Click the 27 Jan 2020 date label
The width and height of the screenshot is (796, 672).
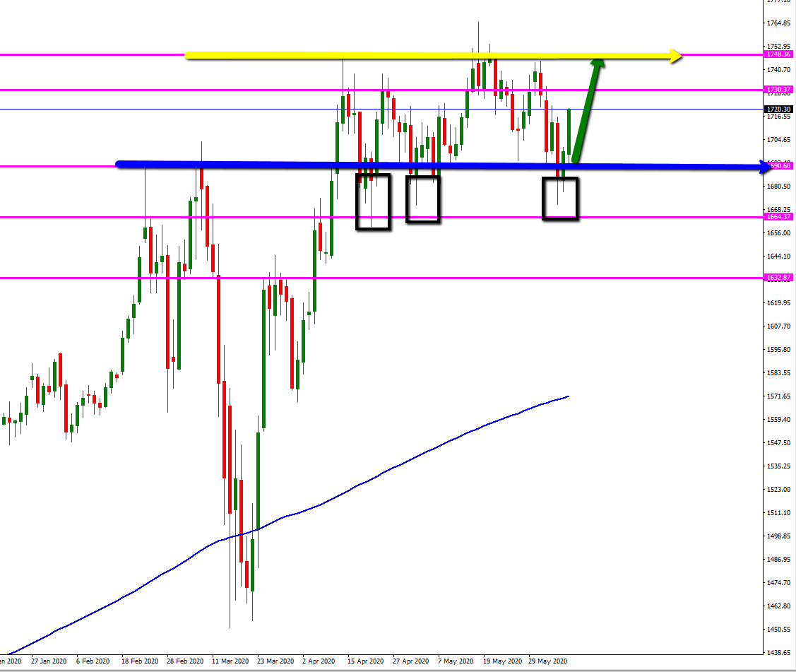point(49,661)
